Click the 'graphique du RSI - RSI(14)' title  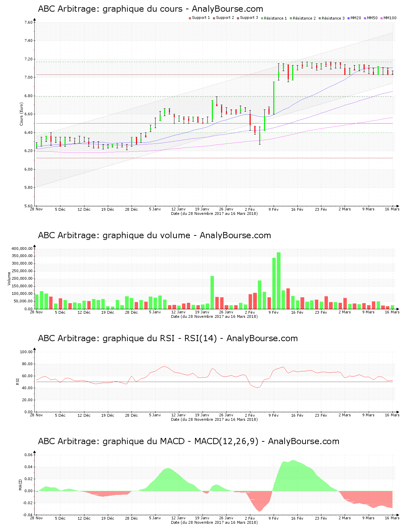[168, 338]
